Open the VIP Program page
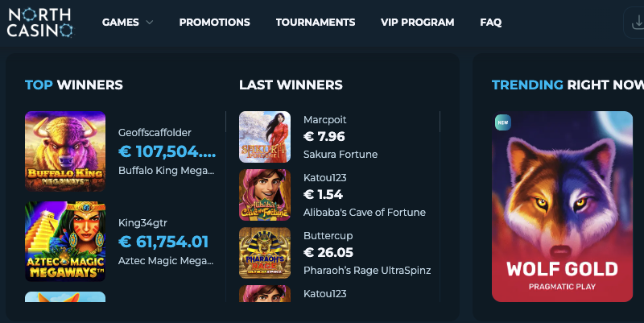Image resolution: width=644 pixels, height=323 pixels. [417, 23]
